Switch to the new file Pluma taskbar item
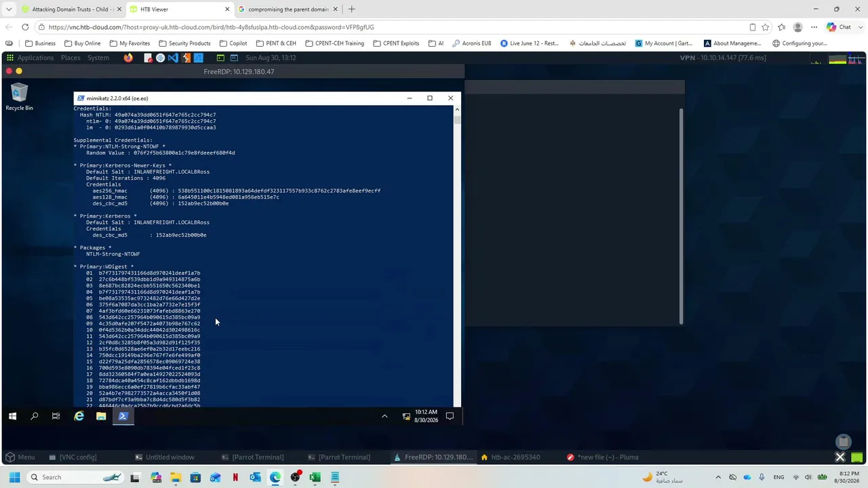 (602, 457)
